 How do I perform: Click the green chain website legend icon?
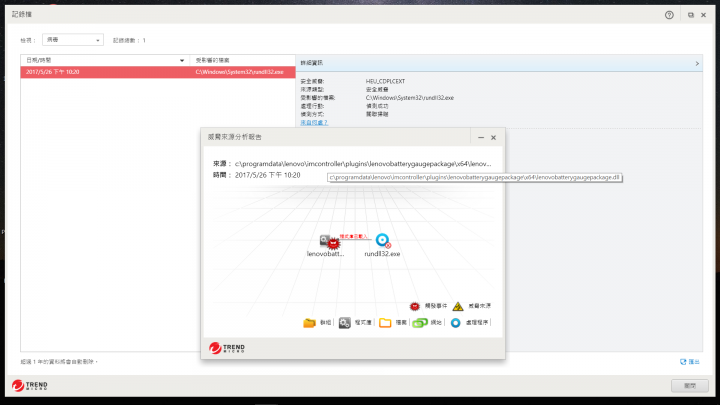(420, 323)
